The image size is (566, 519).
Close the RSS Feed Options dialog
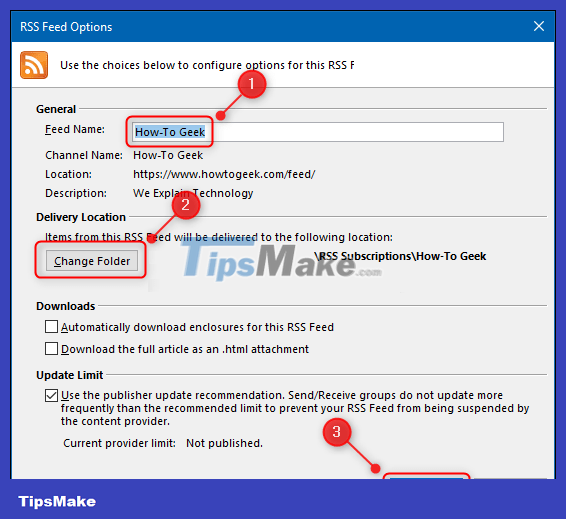coord(539,26)
